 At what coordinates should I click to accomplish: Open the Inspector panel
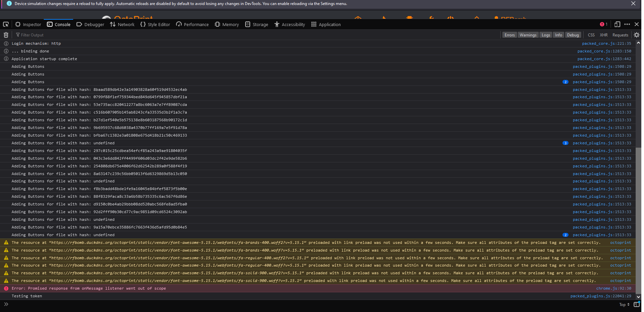28,24
